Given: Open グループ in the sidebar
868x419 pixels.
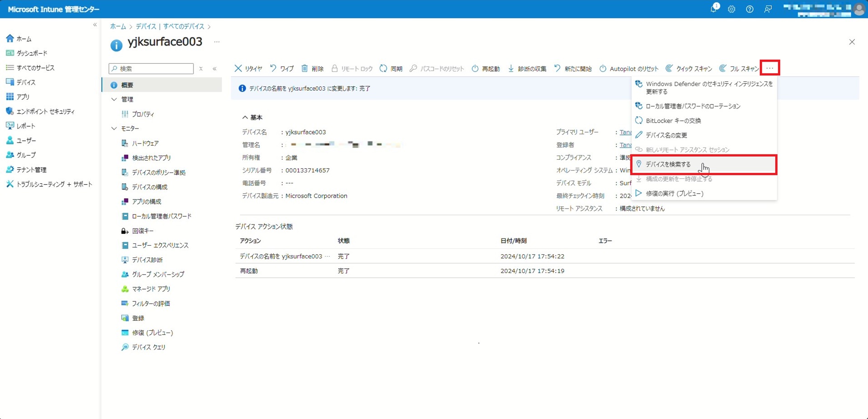Looking at the screenshot, I should [x=21, y=155].
